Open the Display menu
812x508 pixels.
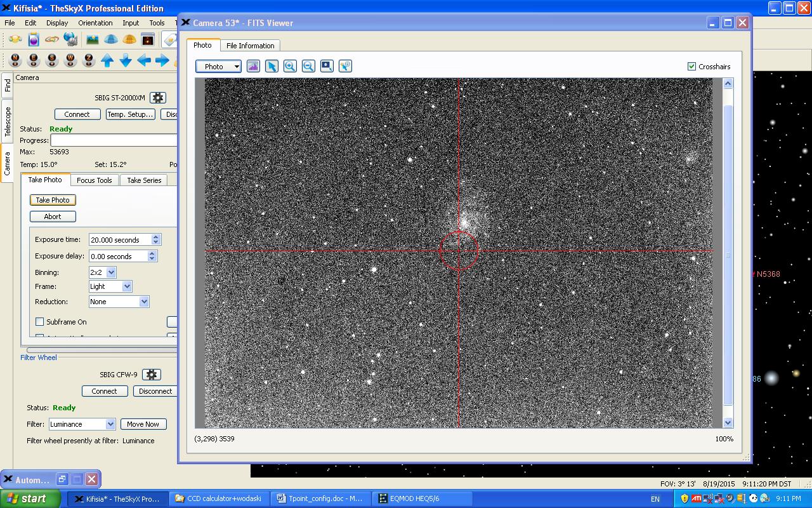[57, 23]
